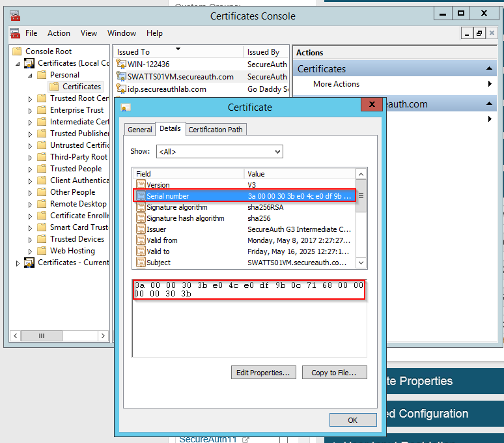The height and width of the screenshot is (443, 504).
Task: Click field list scroll down arrow
Action: click(x=361, y=263)
